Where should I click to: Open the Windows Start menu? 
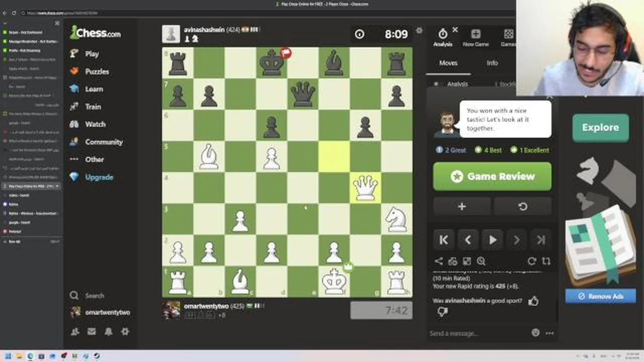[7, 356]
